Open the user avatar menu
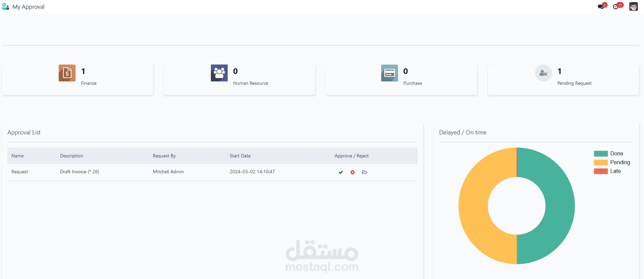Screen dimensions: 644x279 [634, 6]
